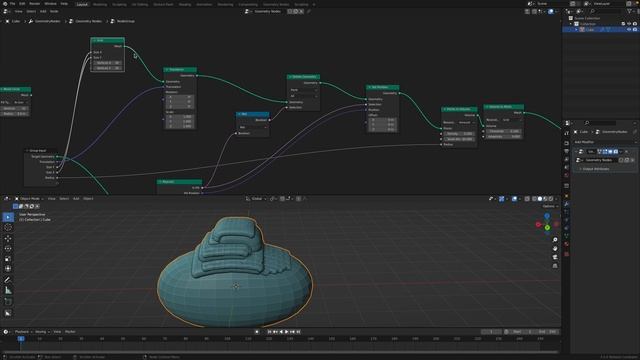Switch to the Layout workspace tab
This screenshot has width=640, height=360.
point(82,4)
